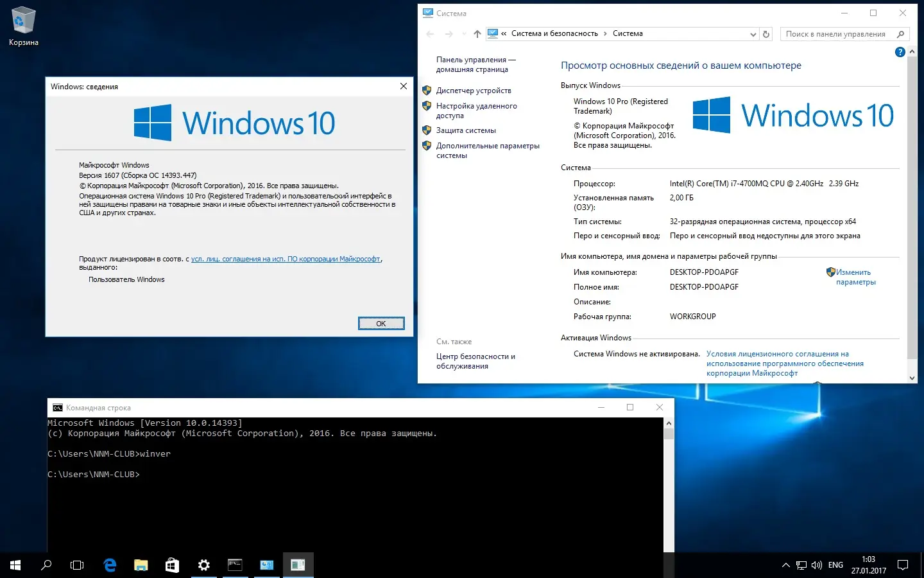This screenshot has width=924, height=578.
Task: Close the Командная строка window
Action: (x=660, y=407)
